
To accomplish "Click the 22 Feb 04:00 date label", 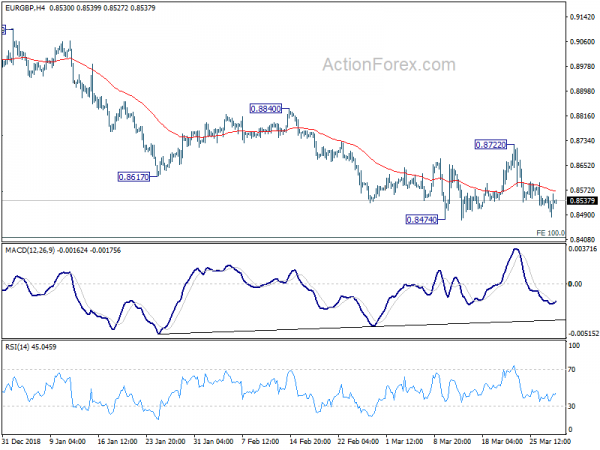I will (359, 441).
